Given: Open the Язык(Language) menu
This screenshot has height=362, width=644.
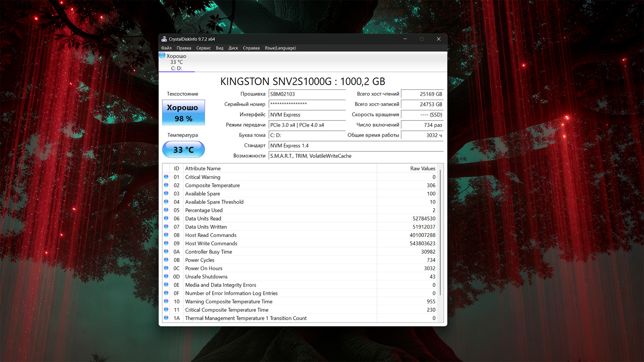Looking at the screenshot, I should pyautogui.click(x=280, y=48).
